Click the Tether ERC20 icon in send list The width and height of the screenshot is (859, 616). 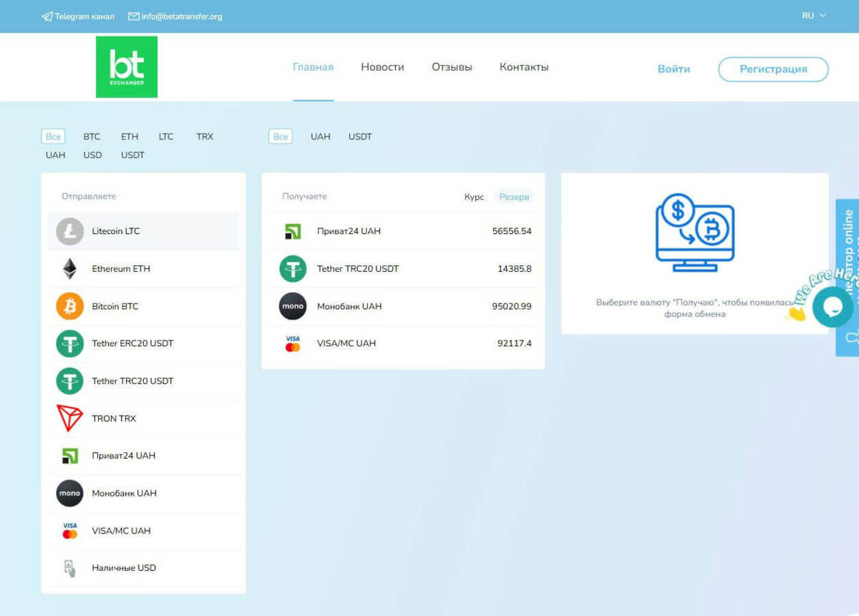70,343
